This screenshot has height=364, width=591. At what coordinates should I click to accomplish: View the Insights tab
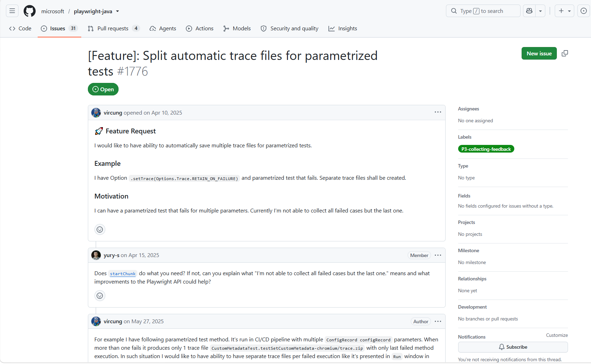point(343,29)
